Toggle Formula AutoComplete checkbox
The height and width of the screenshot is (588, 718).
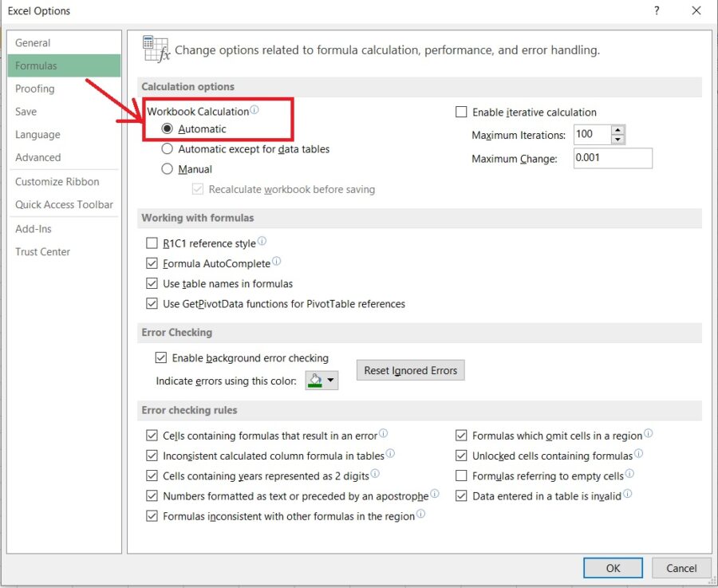pyautogui.click(x=152, y=263)
